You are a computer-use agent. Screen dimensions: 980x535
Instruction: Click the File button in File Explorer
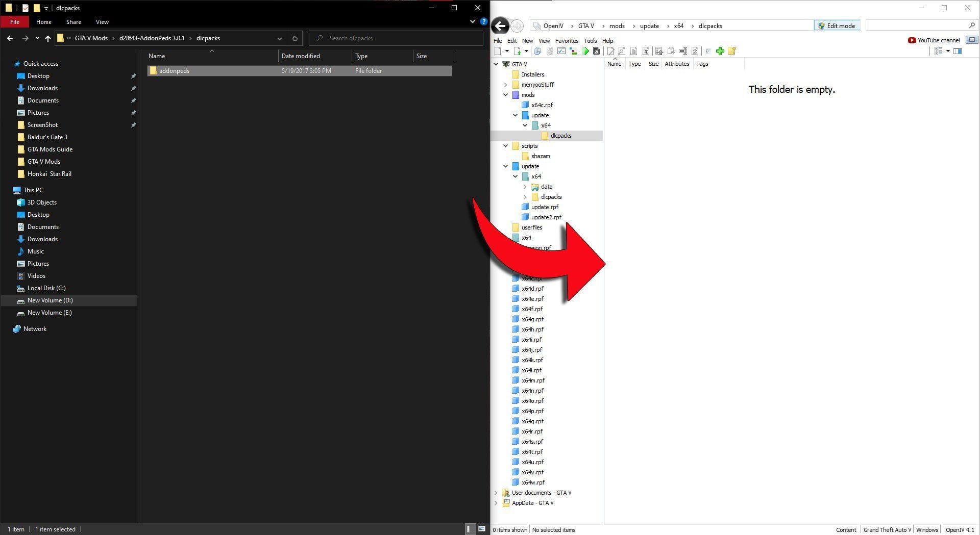15,22
